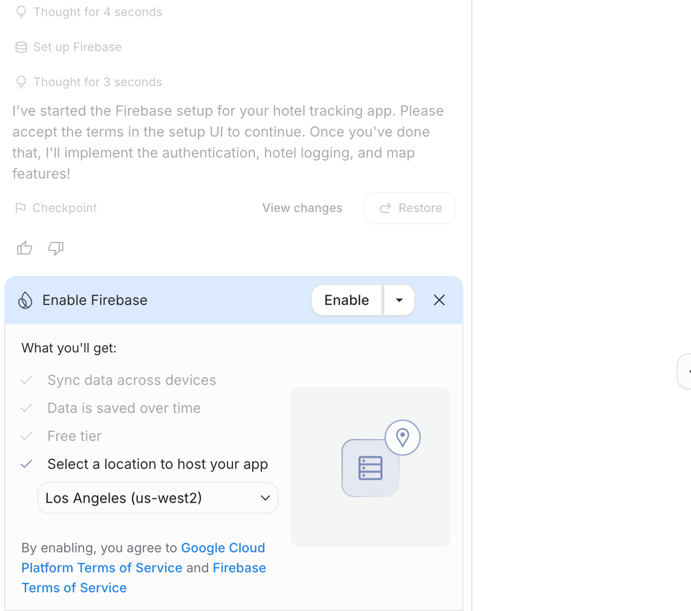Click the Firebase flame icon
691x611 pixels.
click(x=26, y=300)
